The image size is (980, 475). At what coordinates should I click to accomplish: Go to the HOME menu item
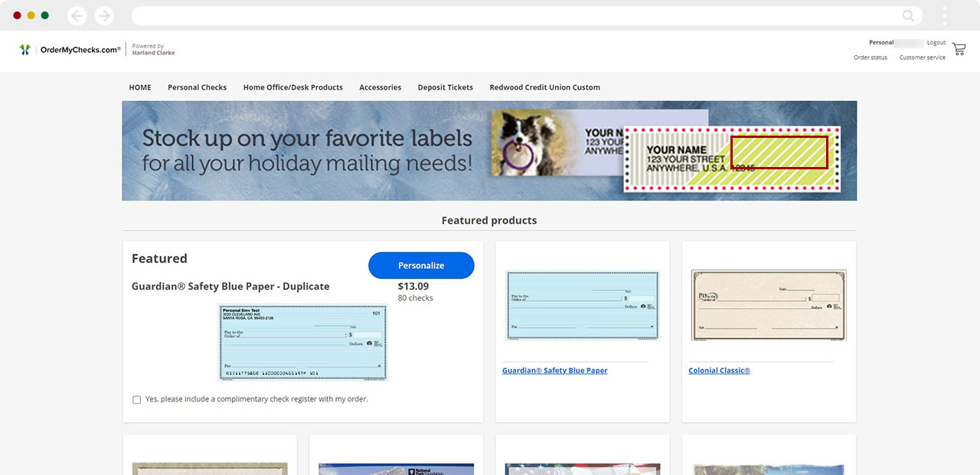(140, 87)
